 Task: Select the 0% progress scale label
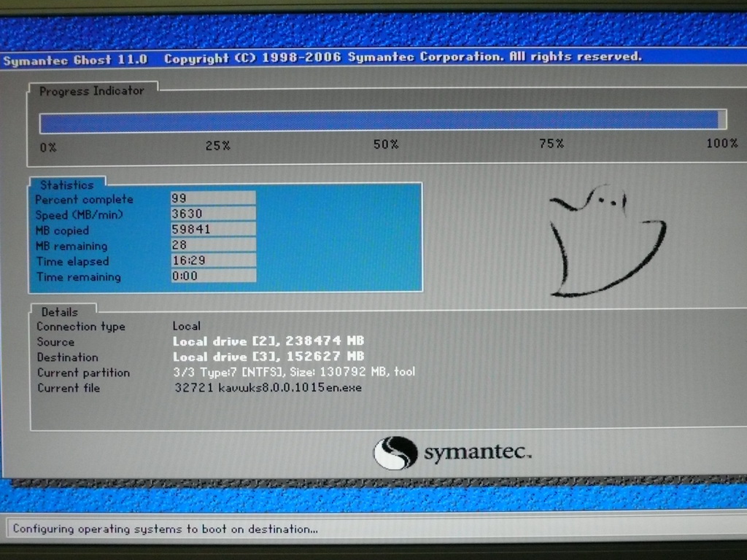point(48,147)
